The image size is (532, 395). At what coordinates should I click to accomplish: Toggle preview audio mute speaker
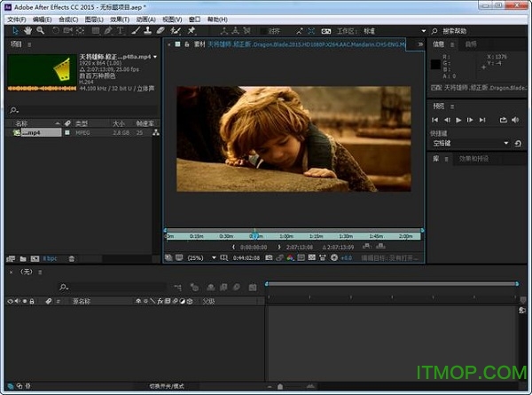(x=515, y=120)
